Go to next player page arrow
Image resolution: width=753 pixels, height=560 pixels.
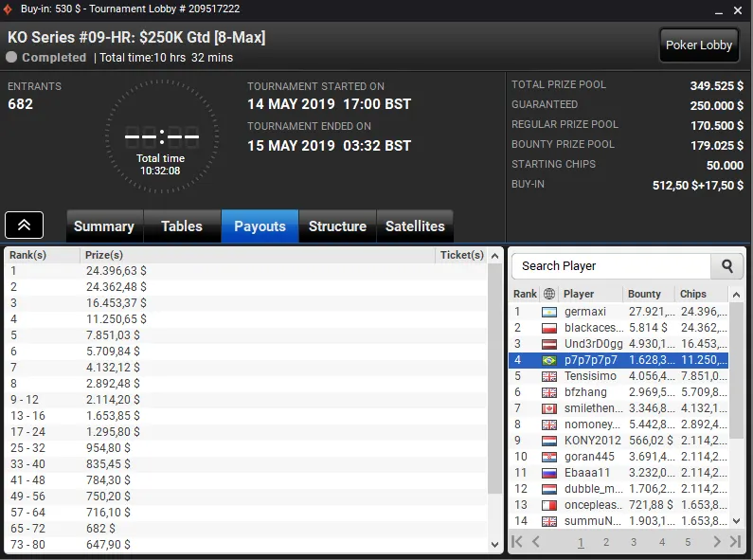tap(717, 542)
